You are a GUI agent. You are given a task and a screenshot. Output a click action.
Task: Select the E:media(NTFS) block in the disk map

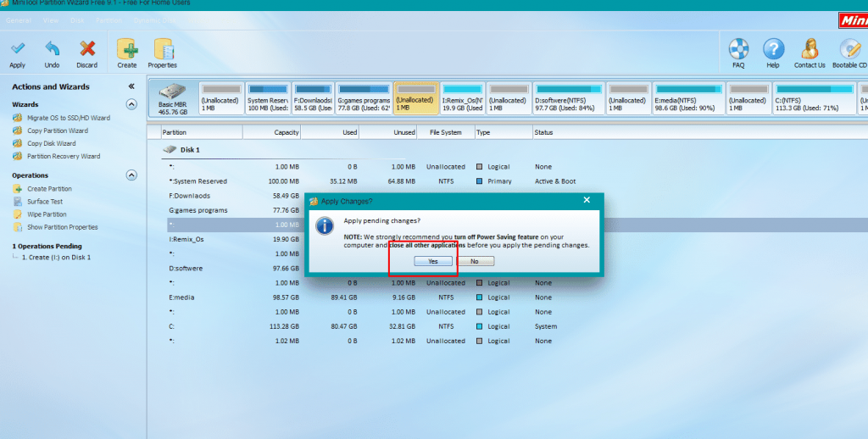click(x=688, y=98)
